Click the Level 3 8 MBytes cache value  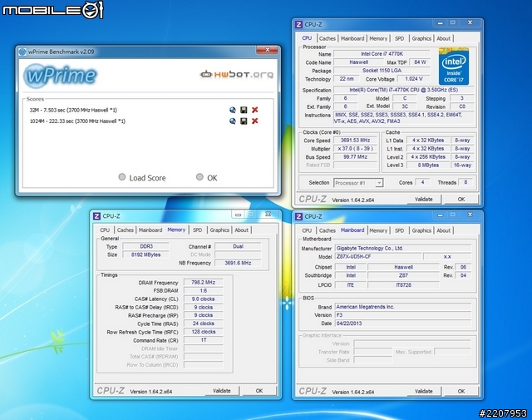(428, 166)
